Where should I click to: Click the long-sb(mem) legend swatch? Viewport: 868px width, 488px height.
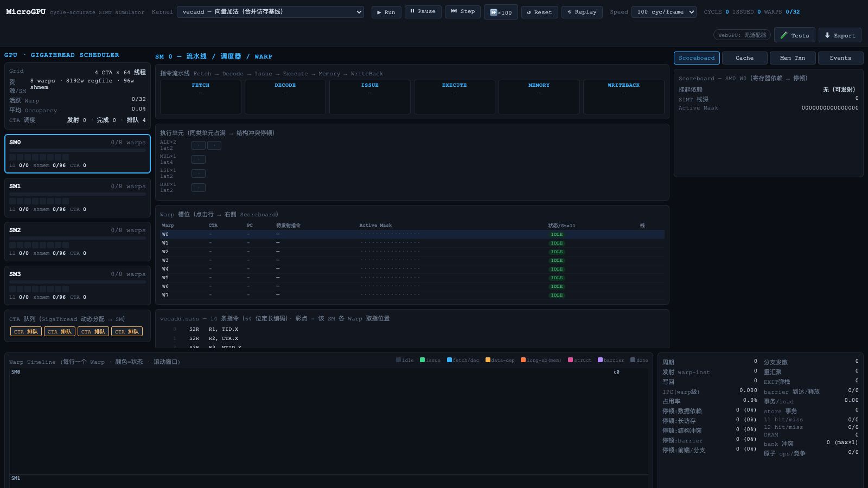coord(523,360)
